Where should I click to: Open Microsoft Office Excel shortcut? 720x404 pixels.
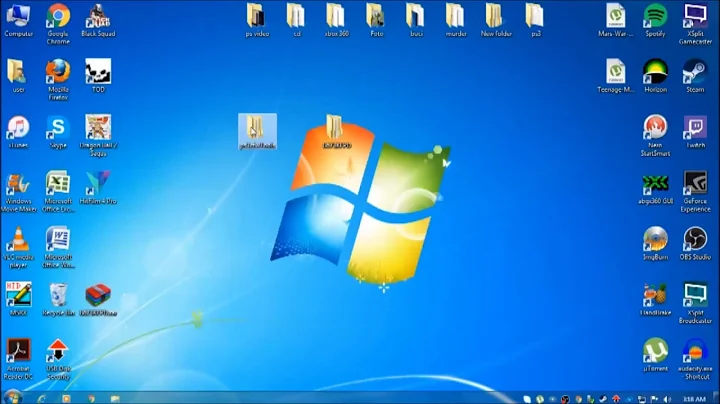point(58,192)
